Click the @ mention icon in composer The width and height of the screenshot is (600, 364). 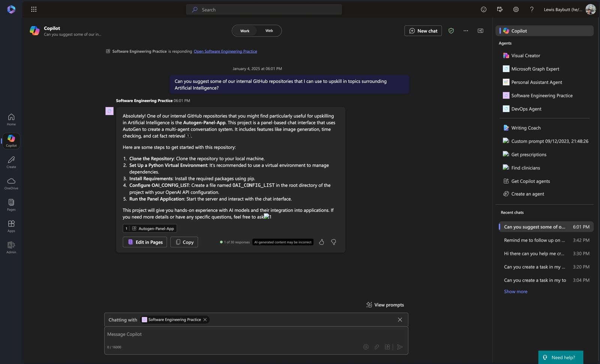[366, 347]
